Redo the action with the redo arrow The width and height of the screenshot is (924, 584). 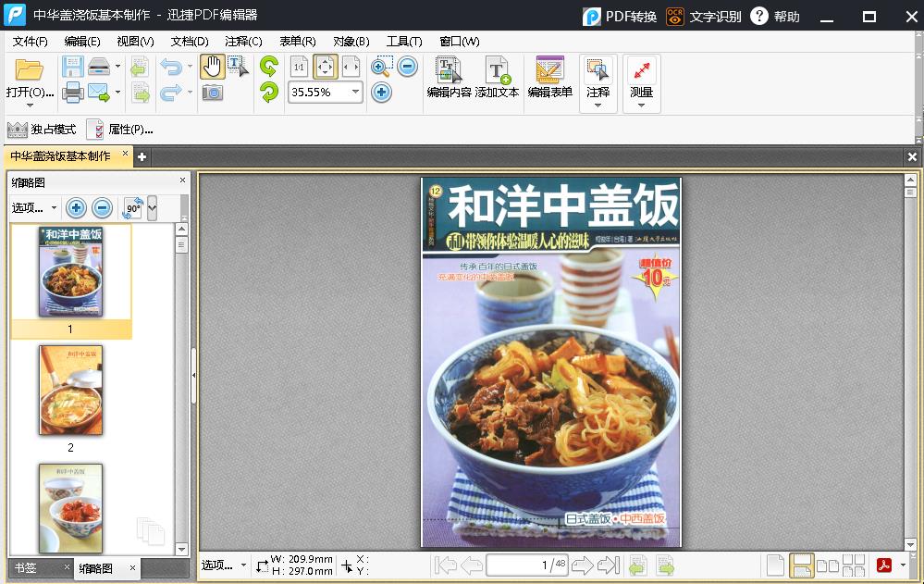171,93
